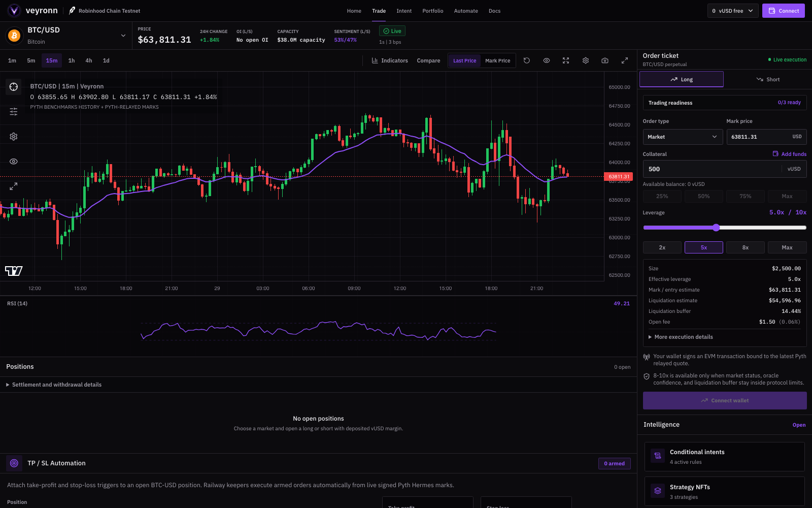This screenshot has width=812, height=508.
Task: Click the Collateral amount input field
Action: (725, 169)
